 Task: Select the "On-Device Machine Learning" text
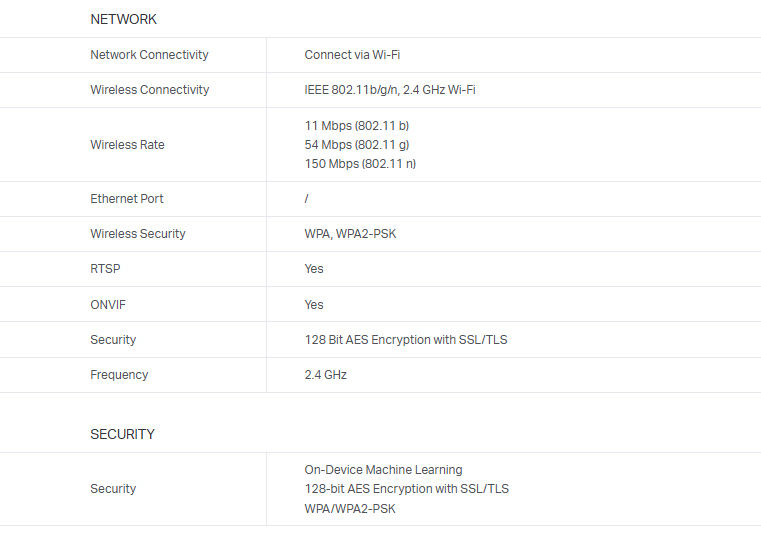point(383,470)
